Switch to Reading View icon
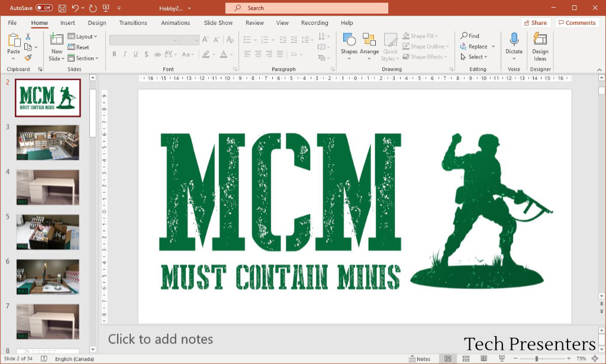This screenshot has height=364, width=606. click(x=484, y=359)
